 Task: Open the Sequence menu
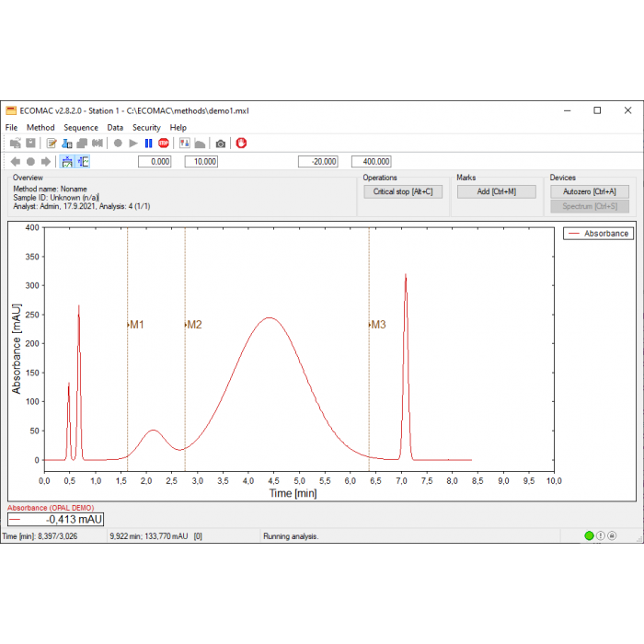[81, 128]
